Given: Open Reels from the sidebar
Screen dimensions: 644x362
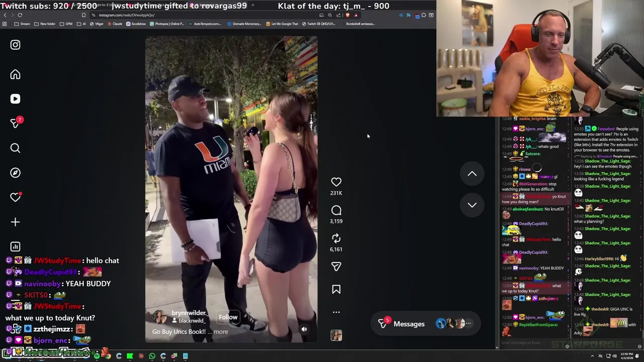Looking at the screenshot, I should 15,99.
